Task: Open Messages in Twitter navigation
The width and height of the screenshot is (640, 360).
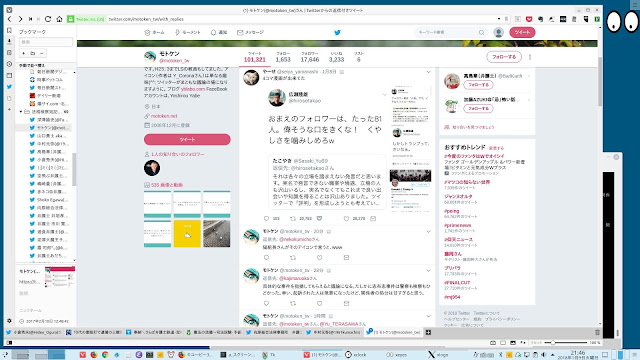Action: 251,32
